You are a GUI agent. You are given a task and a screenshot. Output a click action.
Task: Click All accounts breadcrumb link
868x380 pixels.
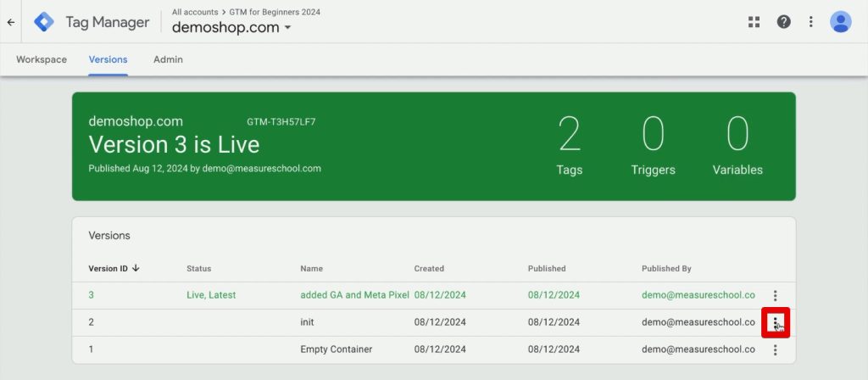(x=195, y=12)
